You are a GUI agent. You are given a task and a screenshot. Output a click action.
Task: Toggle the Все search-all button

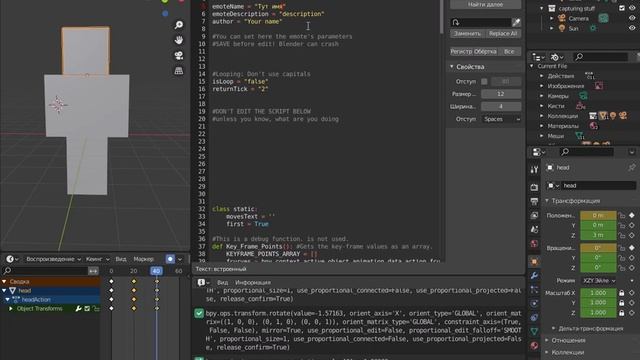pyautogui.click(x=509, y=51)
